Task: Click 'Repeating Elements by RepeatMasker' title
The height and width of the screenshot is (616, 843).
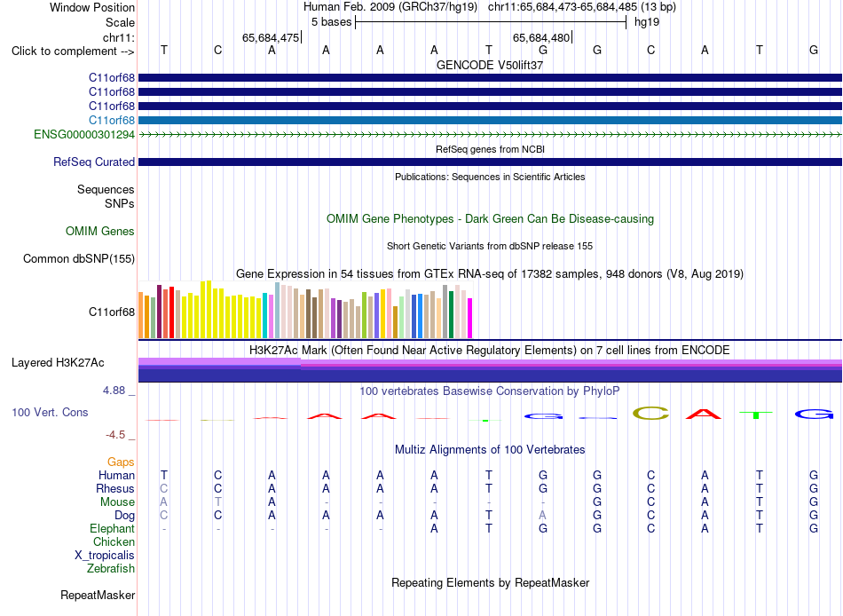Action: coord(491,582)
